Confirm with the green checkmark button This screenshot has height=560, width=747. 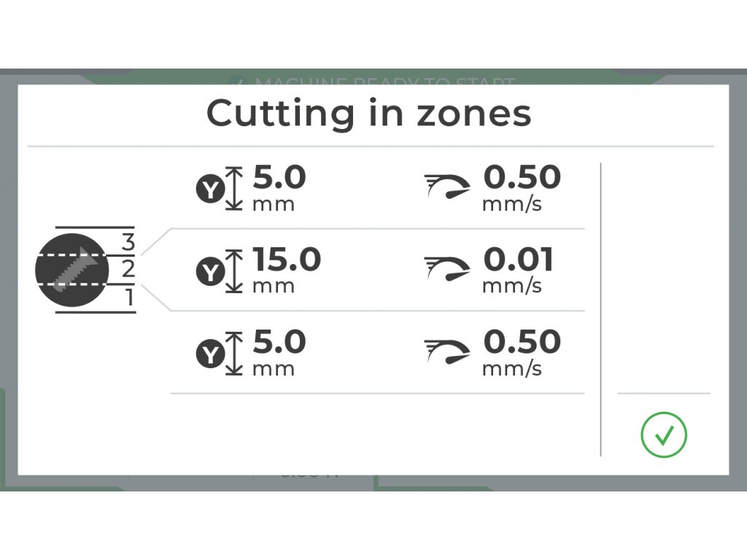pyautogui.click(x=664, y=435)
